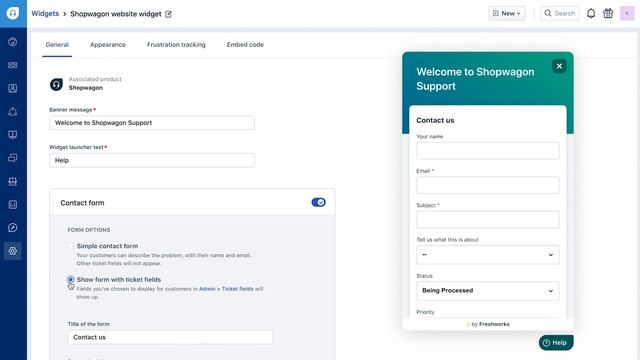Viewport: 640px width, 360px height.
Task: Click the FORM OPTIONS label
Action: [x=89, y=230]
